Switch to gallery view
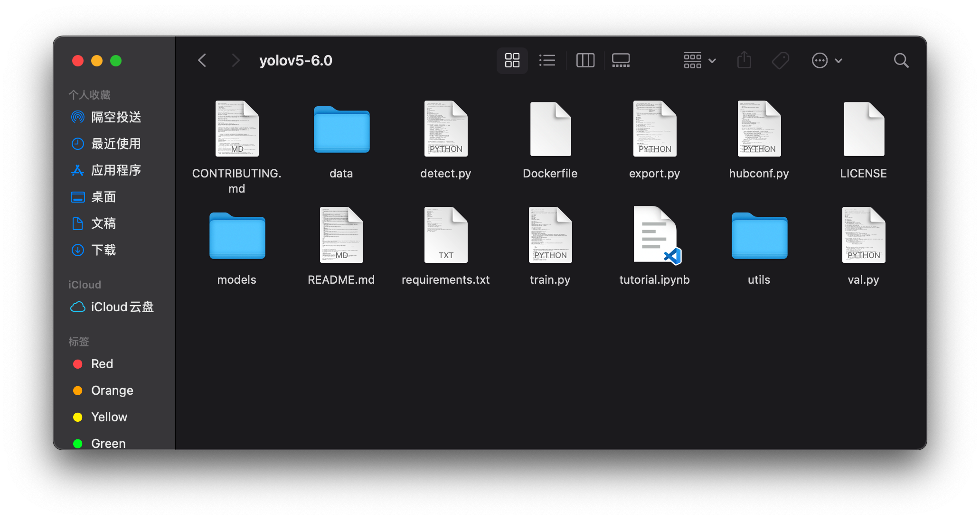The height and width of the screenshot is (520, 980). pos(621,60)
